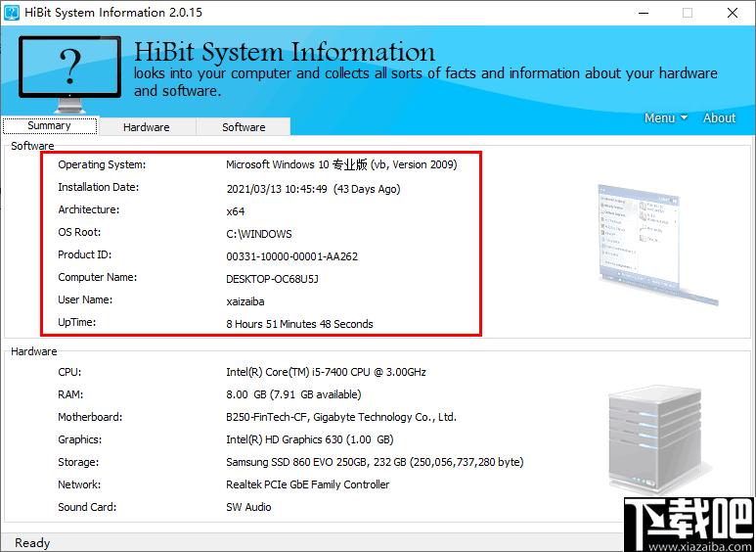Click the Samsung SSD 860 EVO value

click(x=375, y=462)
